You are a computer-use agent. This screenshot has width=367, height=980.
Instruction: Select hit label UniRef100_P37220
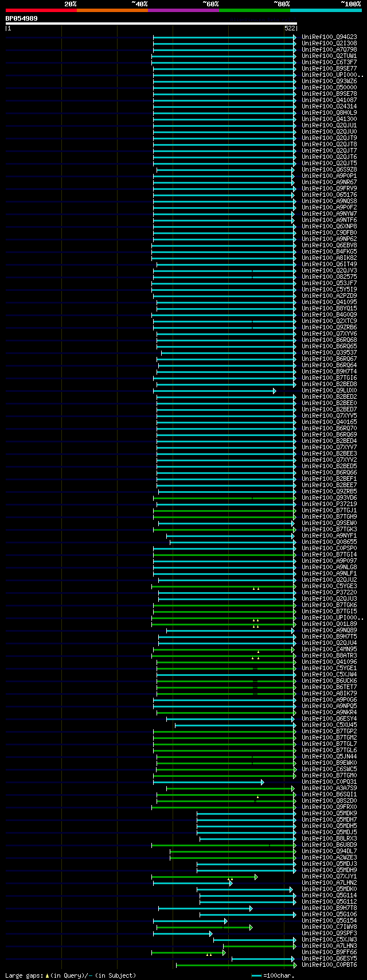click(x=329, y=593)
